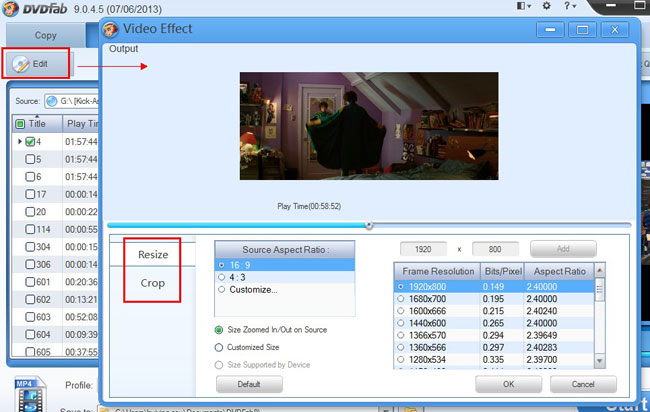Check title 5 checkbox
Image resolution: width=650 pixels, height=412 pixels.
click(x=30, y=159)
